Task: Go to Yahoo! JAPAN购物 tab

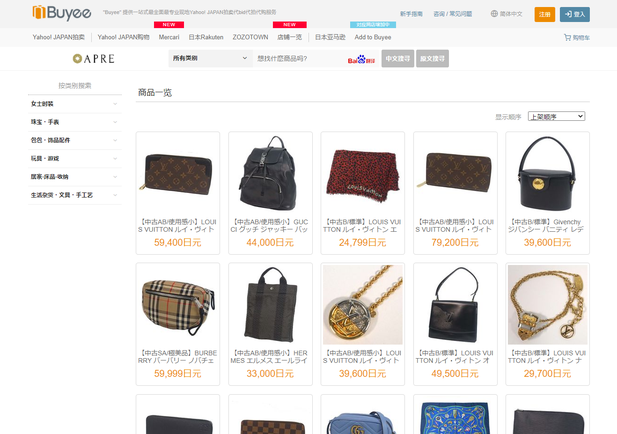Action: click(124, 37)
